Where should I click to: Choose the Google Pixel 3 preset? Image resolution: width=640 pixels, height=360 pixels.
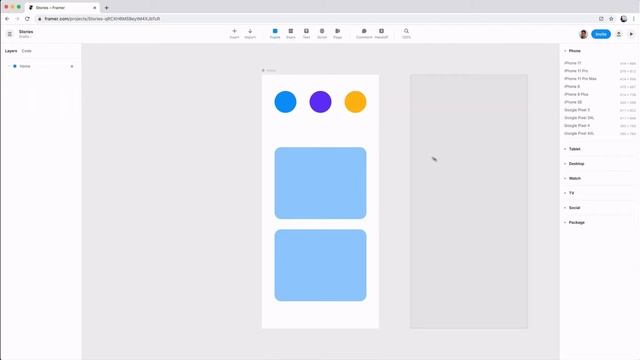pyautogui.click(x=600, y=110)
